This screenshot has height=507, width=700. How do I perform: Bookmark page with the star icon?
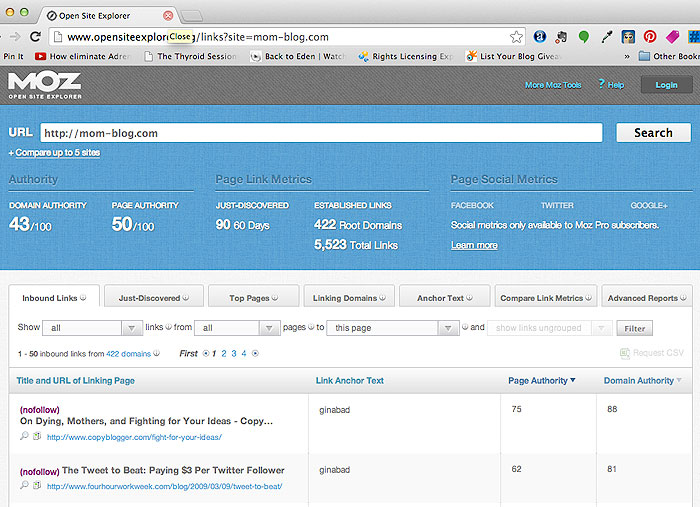point(516,37)
